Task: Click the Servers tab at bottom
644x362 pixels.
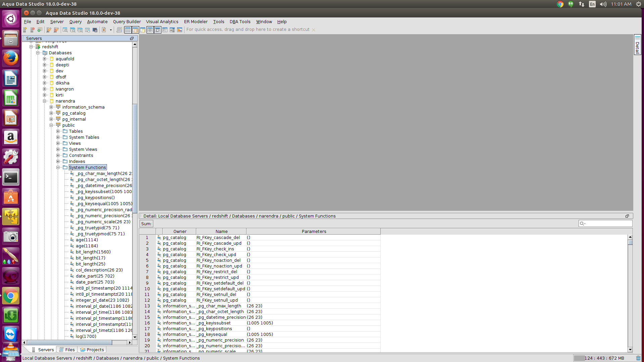Action: 43,350
